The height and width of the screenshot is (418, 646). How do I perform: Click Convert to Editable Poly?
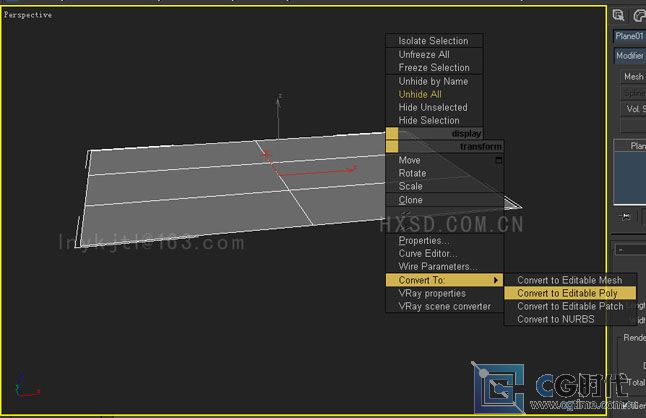coord(570,293)
